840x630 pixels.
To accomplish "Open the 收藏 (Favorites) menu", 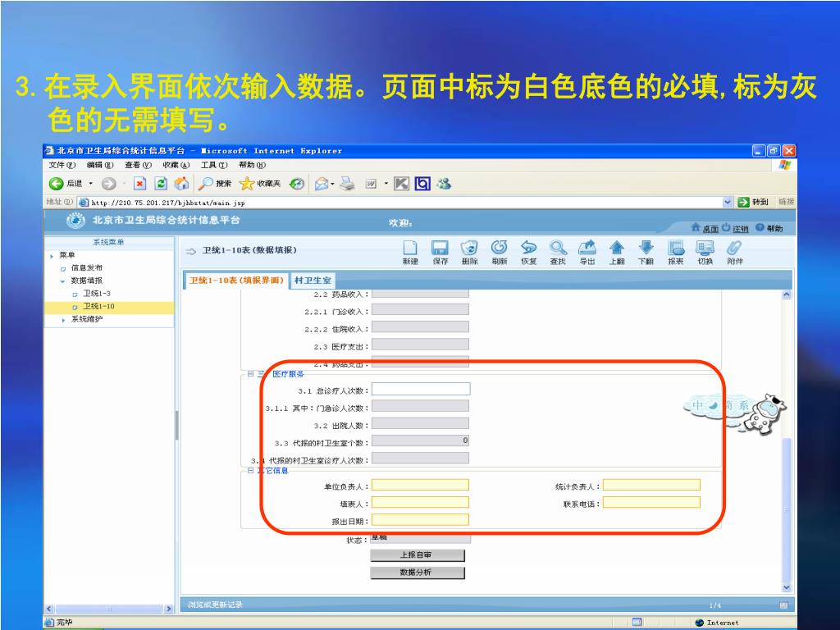I will (176, 165).
